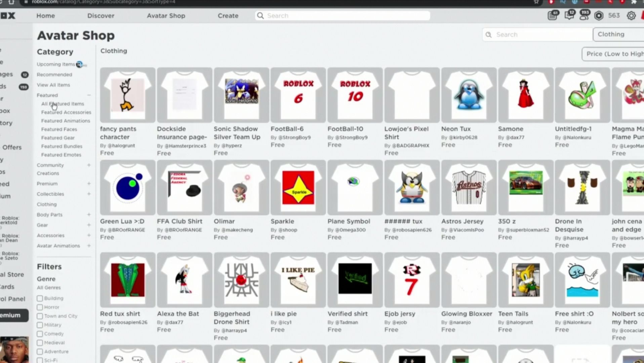Open the i like pie shirt thumbnail

pyautogui.click(x=298, y=280)
